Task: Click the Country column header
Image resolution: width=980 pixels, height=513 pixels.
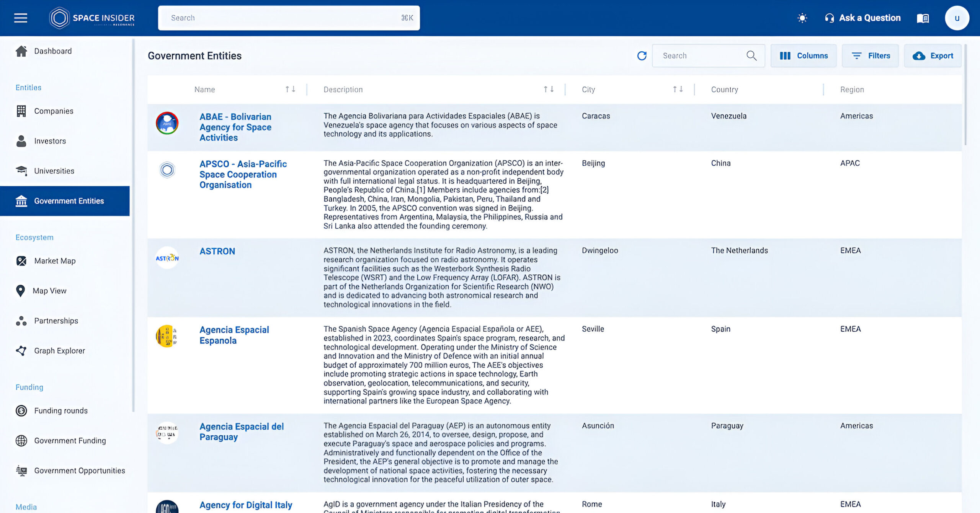Action: (x=725, y=90)
